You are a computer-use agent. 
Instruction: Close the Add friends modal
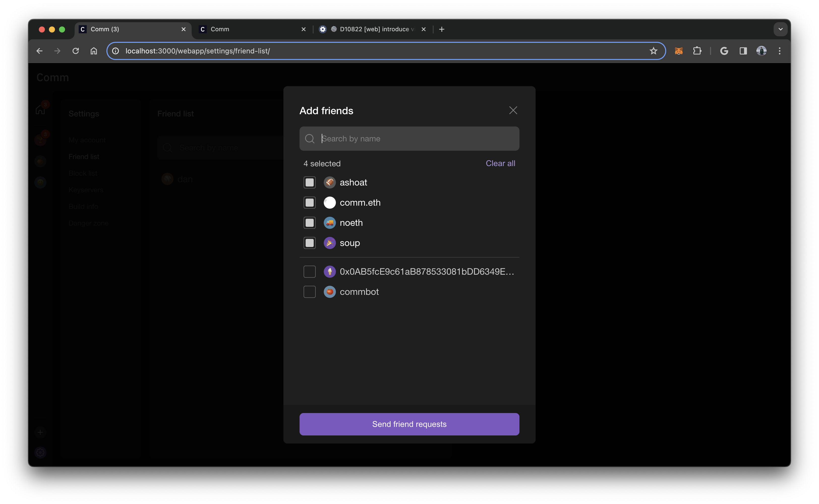coord(513,110)
